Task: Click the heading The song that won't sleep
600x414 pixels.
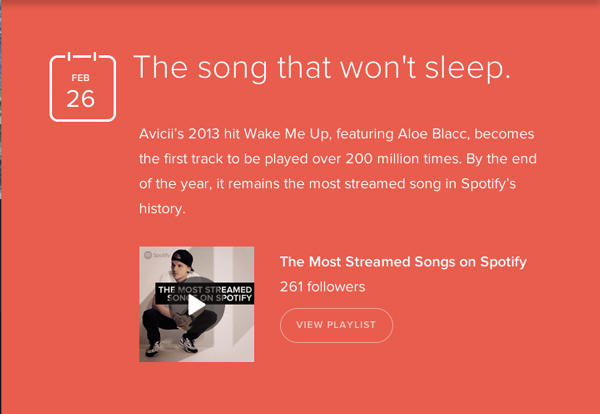Action: [322, 67]
